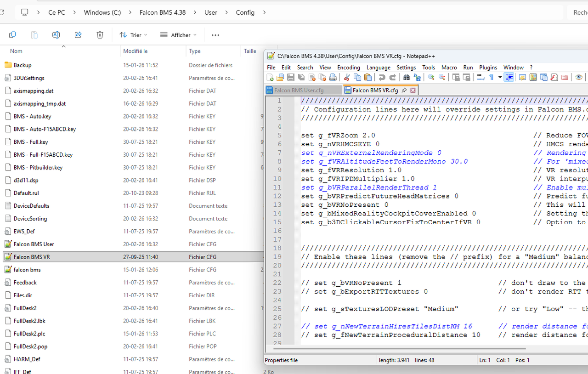Toggle the pin on Falcon BMS VR.cfg tab
Viewport: 588px width, 374px height.
[404, 91]
